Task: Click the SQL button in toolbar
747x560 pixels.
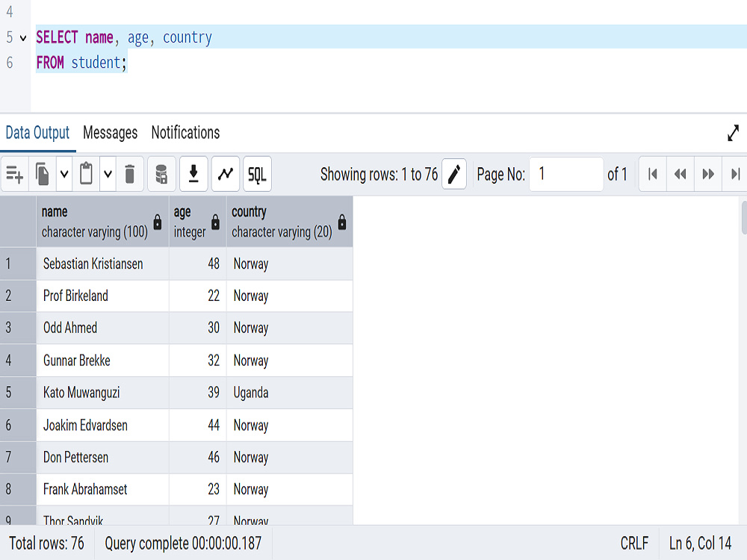Action: click(257, 174)
